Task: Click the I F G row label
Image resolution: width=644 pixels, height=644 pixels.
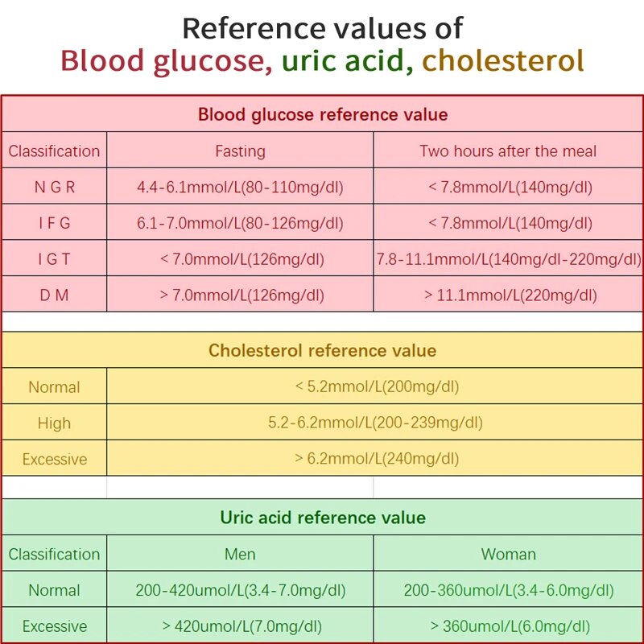Action: point(54,223)
